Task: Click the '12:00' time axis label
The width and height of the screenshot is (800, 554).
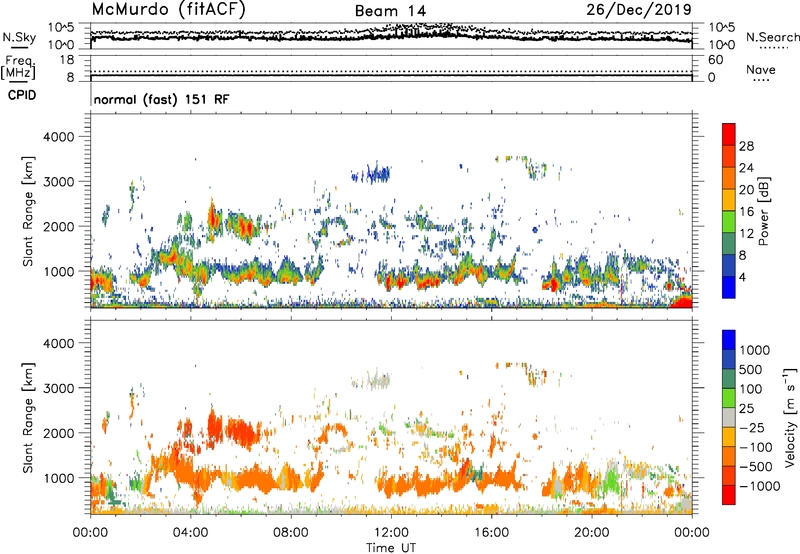Action: tap(391, 533)
